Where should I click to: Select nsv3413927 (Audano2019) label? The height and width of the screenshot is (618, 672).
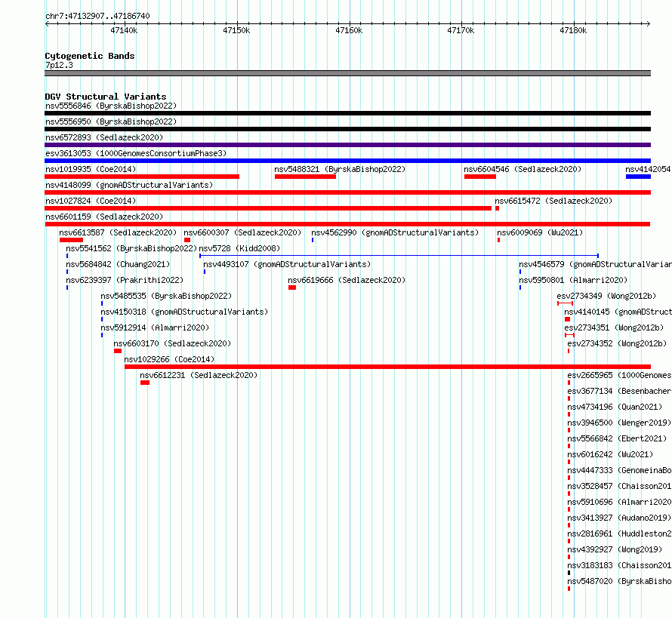tap(619, 518)
